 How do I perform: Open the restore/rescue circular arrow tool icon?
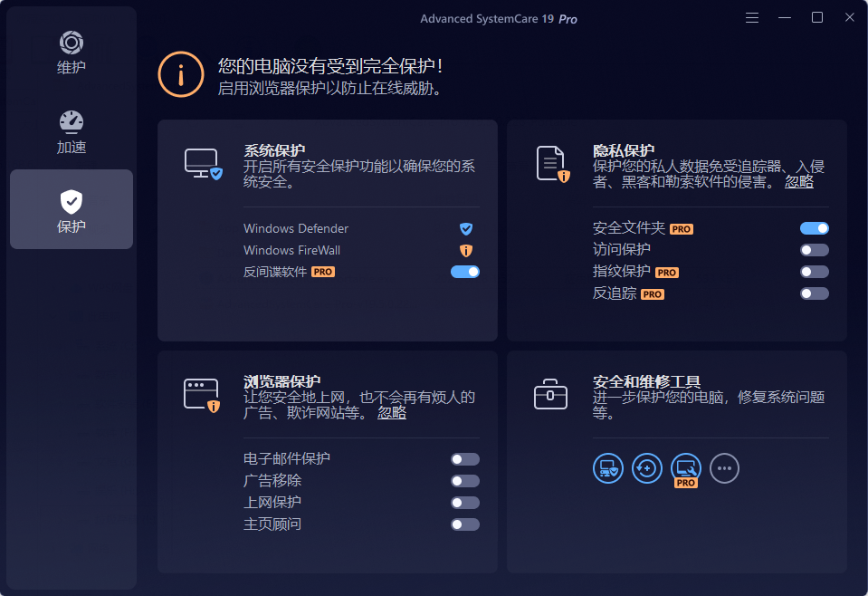pos(646,468)
